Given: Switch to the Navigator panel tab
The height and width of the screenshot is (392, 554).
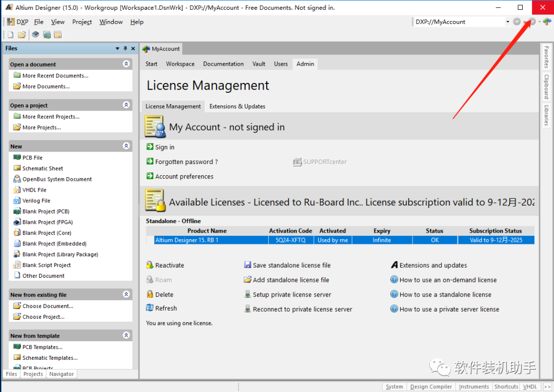Looking at the screenshot, I should (x=62, y=374).
